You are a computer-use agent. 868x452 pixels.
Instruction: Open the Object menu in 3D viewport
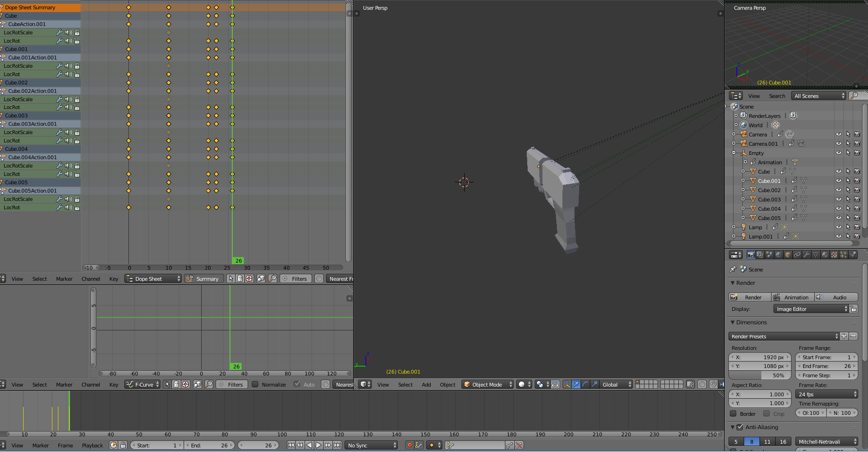[x=447, y=384]
